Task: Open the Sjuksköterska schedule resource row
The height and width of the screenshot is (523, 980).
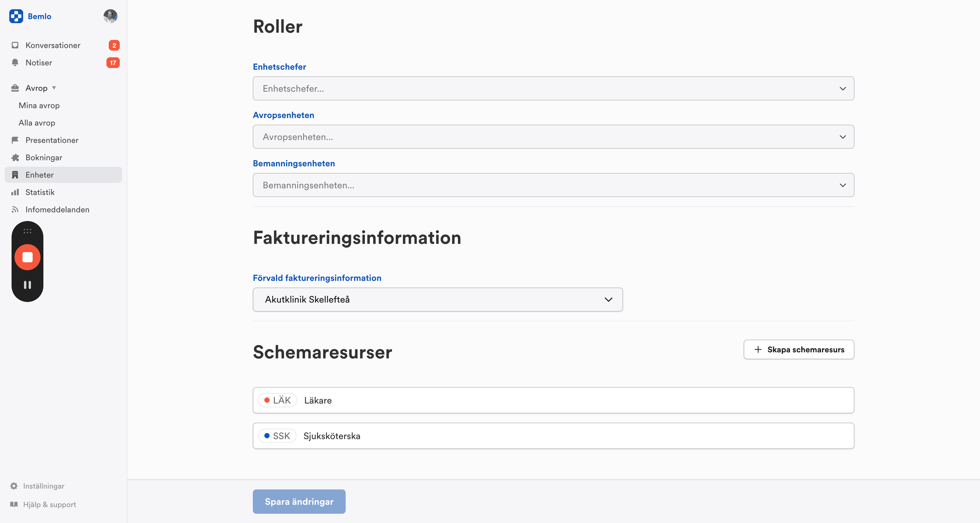Action: (553, 436)
